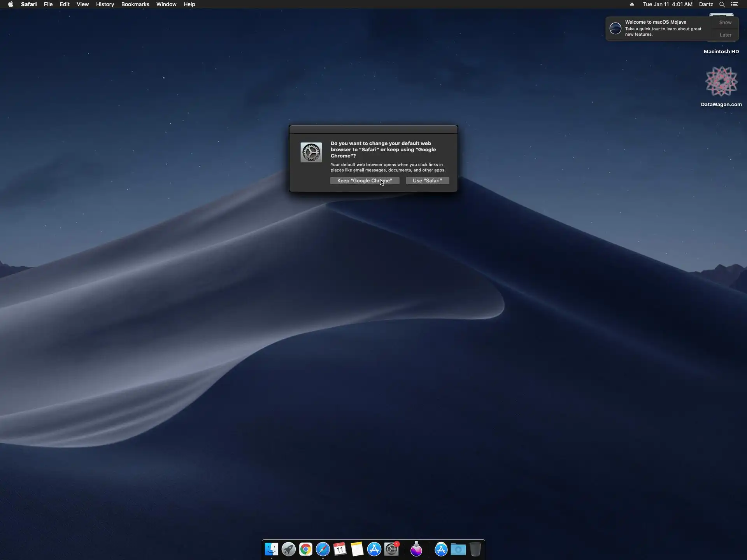The image size is (747, 560).
Task: Click the Safari compass icon in Dock
Action: click(x=323, y=549)
